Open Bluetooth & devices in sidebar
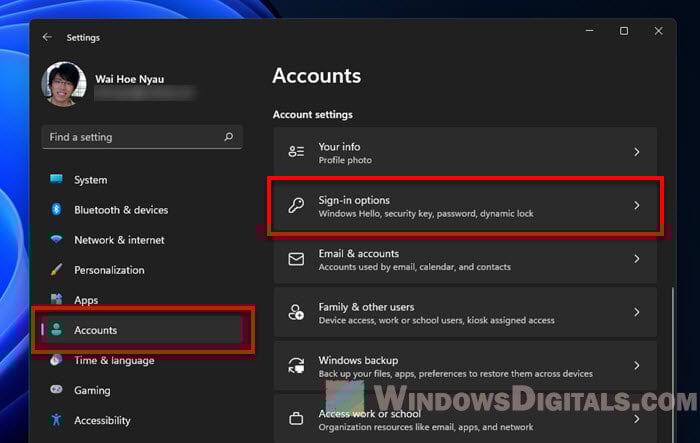Viewport: 700px width, 443px height. pyautogui.click(x=142, y=209)
